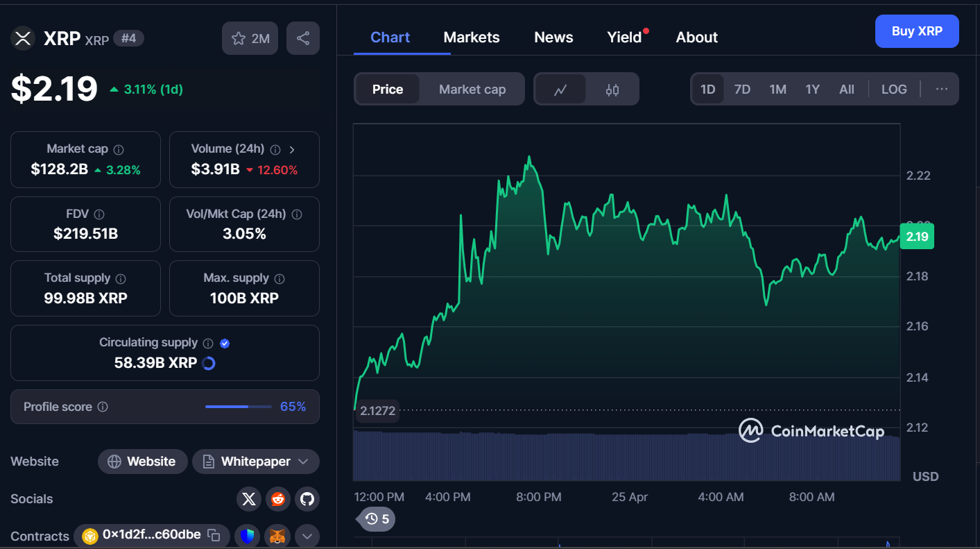Open the share icon button
Image resolution: width=980 pixels, height=549 pixels.
303,38
